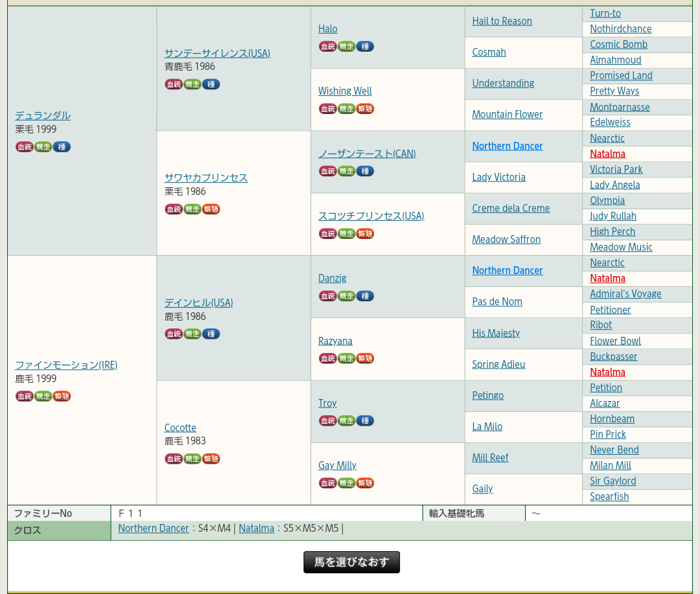Image resolution: width=700 pixels, height=594 pixels.
Task: Open the 競走 badge under スコツチプリンセス
Action: pyautogui.click(x=346, y=234)
